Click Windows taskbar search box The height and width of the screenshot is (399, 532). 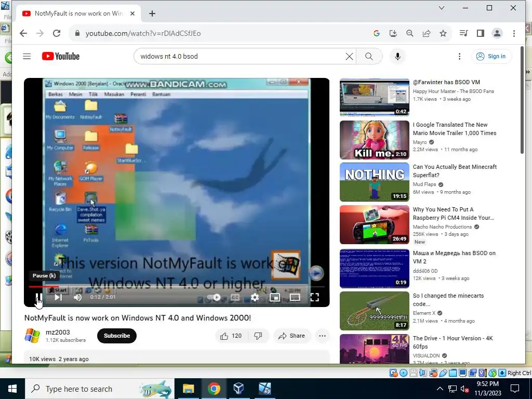coord(100,389)
